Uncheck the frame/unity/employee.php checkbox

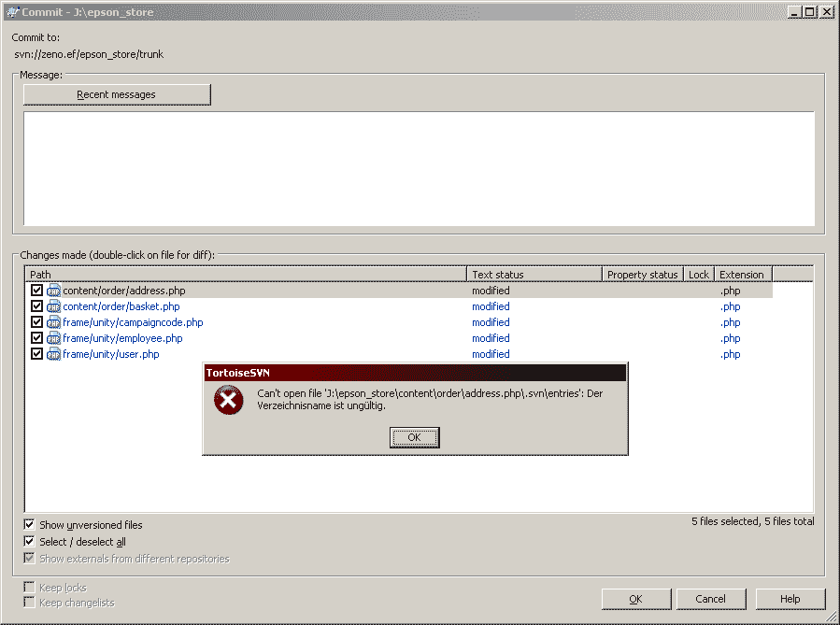click(36, 338)
